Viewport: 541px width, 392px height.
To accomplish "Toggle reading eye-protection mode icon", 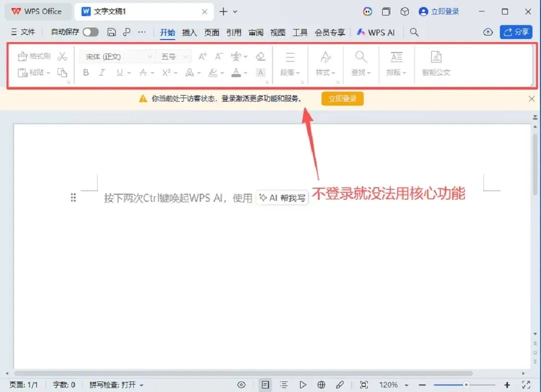I will click(241, 385).
